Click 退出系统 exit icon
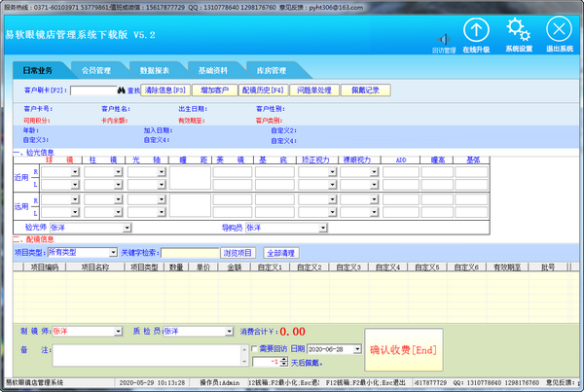Screen dimensions: 584x392 [559, 30]
